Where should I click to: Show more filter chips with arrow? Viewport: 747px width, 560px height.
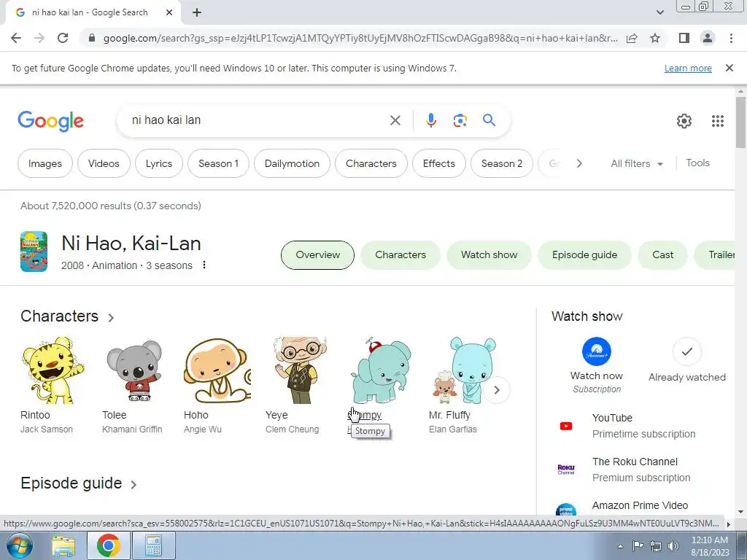[x=579, y=163]
